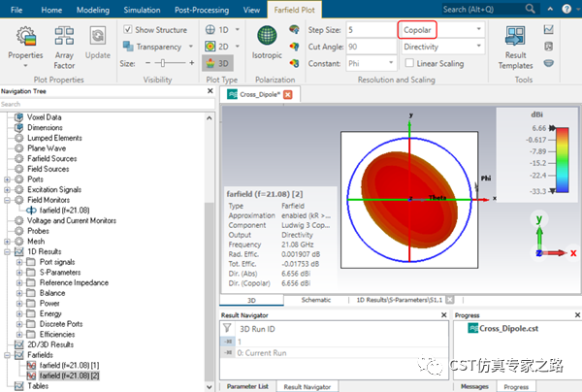Image resolution: width=582 pixels, height=392 pixels.
Task: Adjust the Size slider
Action: [x=165, y=63]
